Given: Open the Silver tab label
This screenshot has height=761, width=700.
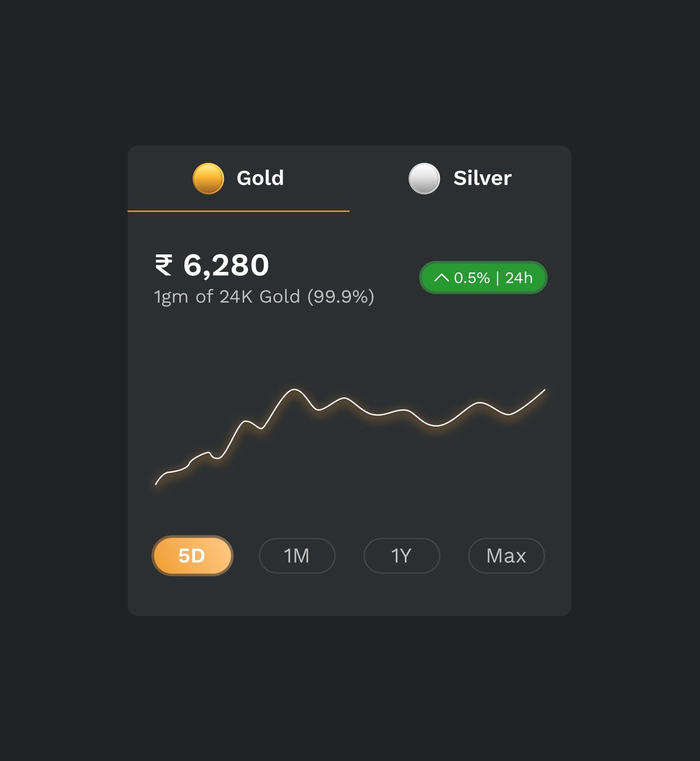Looking at the screenshot, I should point(482,178).
